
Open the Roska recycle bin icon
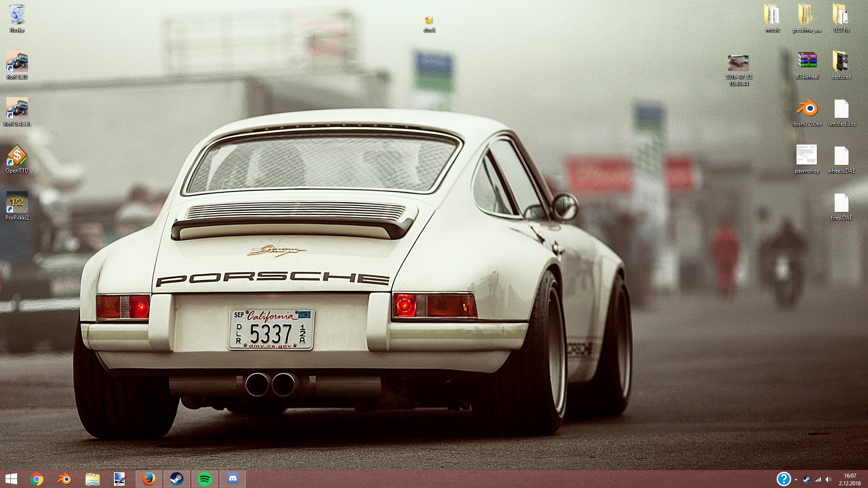(x=17, y=18)
